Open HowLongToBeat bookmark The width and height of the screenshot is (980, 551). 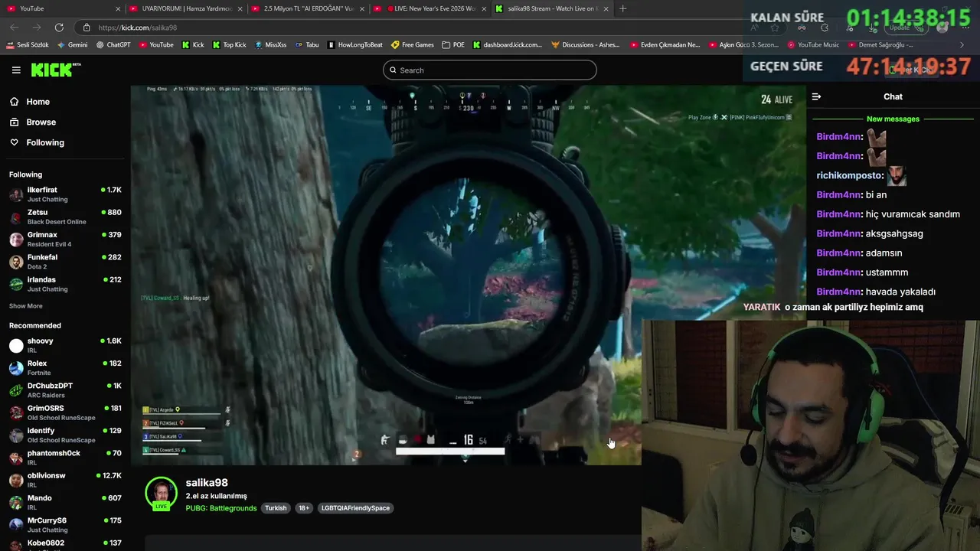[x=354, y=45]
